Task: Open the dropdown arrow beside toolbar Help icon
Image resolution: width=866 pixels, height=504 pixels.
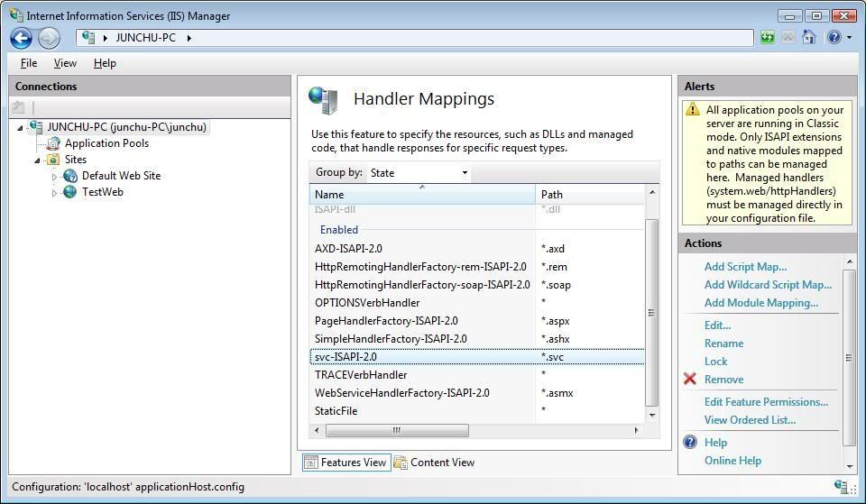Action: point(849,38)
